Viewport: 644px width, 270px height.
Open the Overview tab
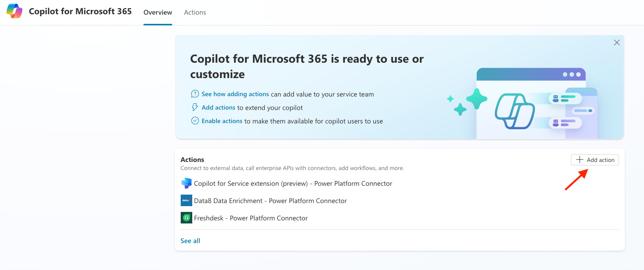click(x=158, y=12)
